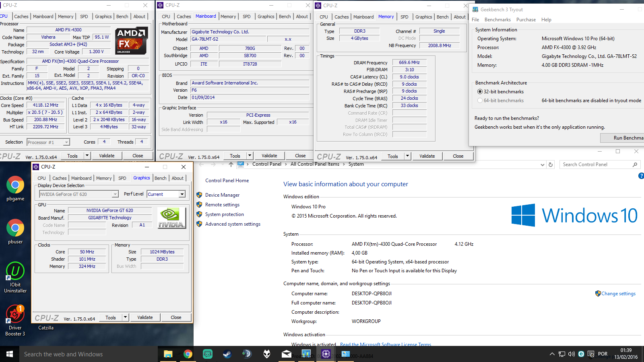
Task: Click the up-arrow navigation icon in Control Panel
Action: click(231, 164)
